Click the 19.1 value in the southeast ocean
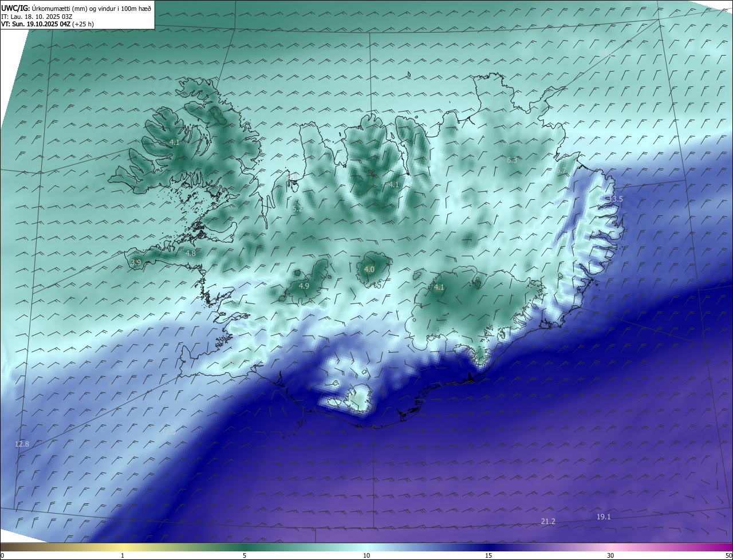 [604, 516]
